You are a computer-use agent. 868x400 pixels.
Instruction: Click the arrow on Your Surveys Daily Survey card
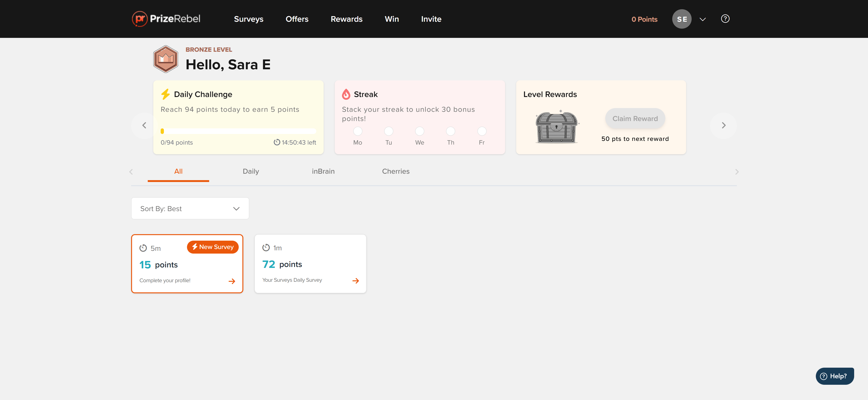(x=356, y=281)
